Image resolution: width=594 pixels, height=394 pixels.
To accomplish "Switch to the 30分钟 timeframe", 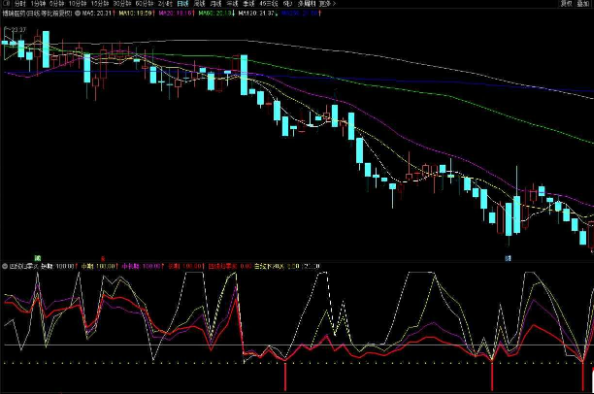I will [122, 4].
